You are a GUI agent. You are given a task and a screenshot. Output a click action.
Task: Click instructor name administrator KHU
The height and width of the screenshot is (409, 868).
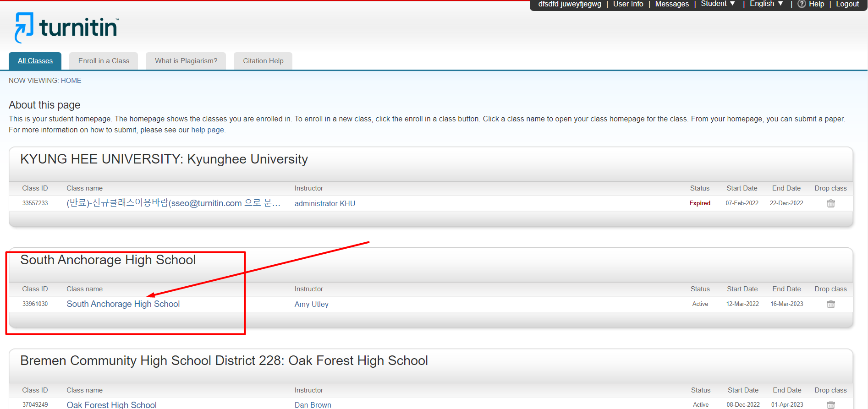(x=325, y=203)
